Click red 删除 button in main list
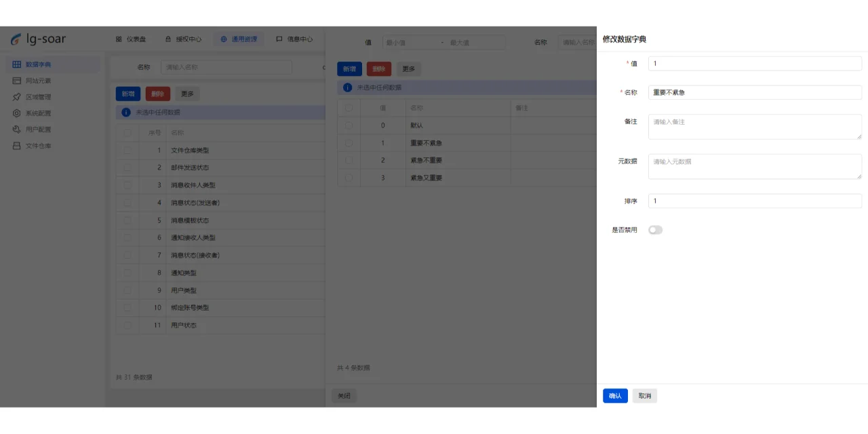This screenshot has height=434, width=868. (158, 94)
